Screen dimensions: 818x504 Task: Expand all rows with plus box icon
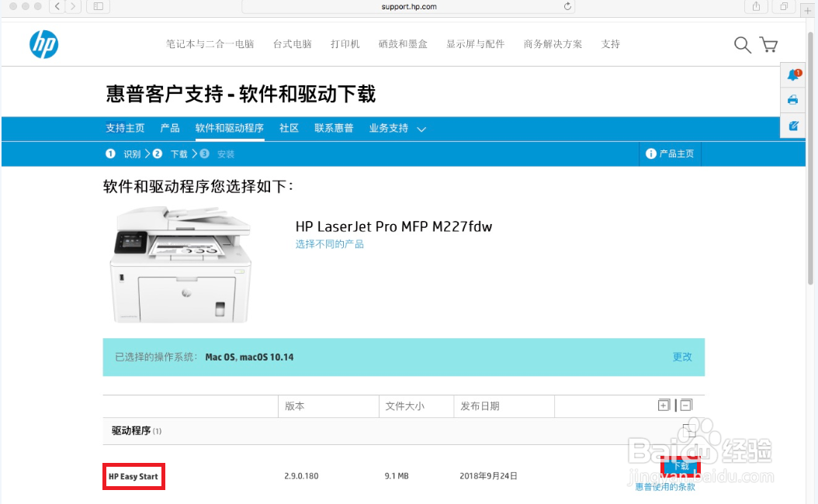point(664,405)
